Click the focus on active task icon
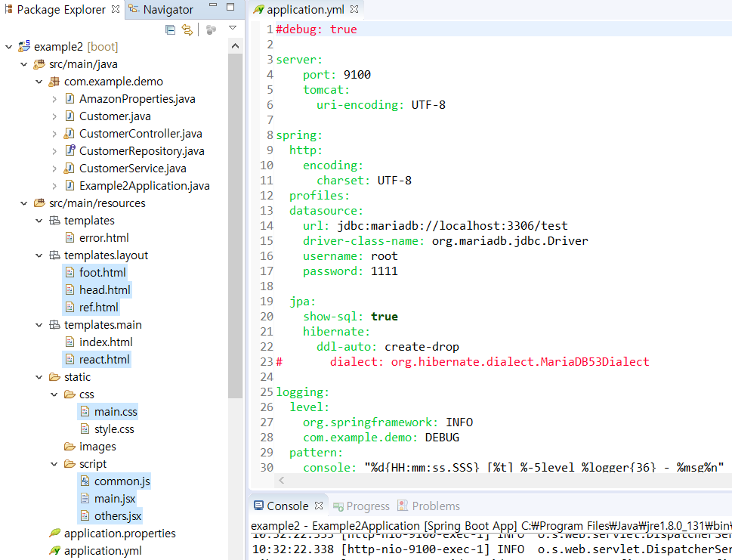Screen dimensions: 732x560 pos(211,30)
